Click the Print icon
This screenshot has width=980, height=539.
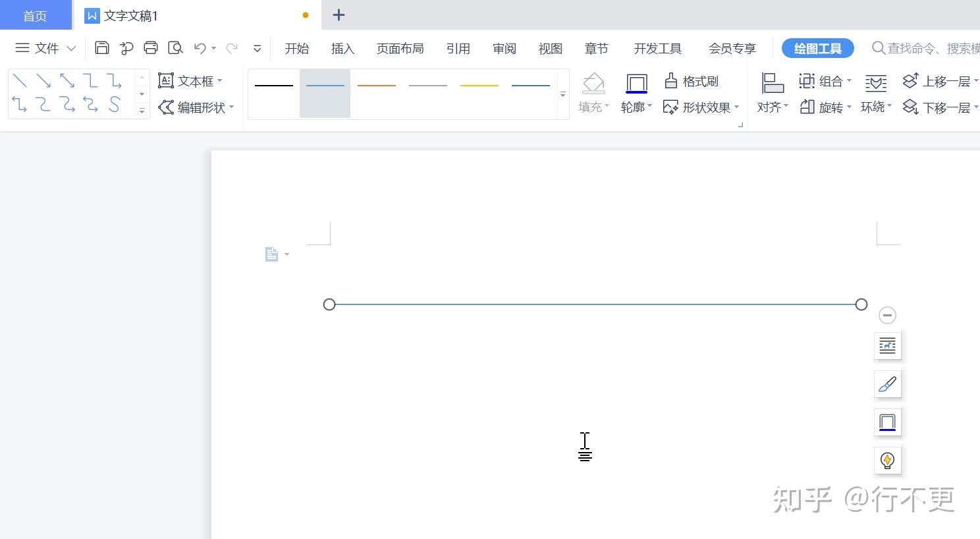point(151,47)
